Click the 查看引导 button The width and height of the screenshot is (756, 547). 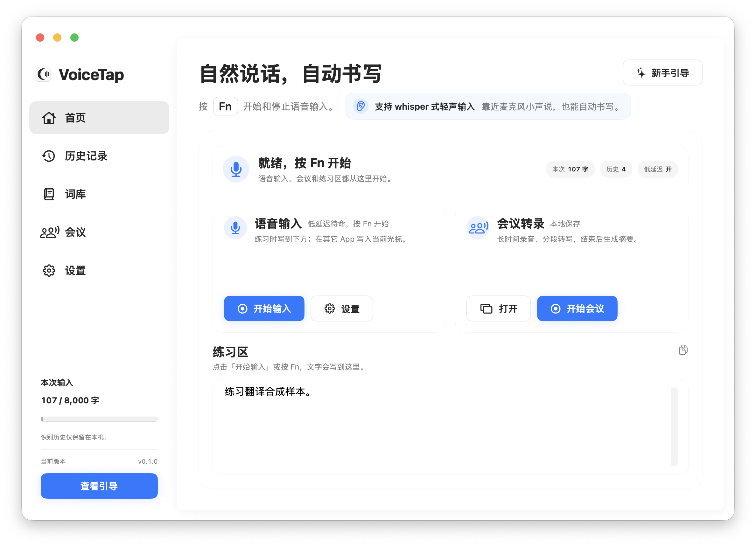tap(99, 486)
